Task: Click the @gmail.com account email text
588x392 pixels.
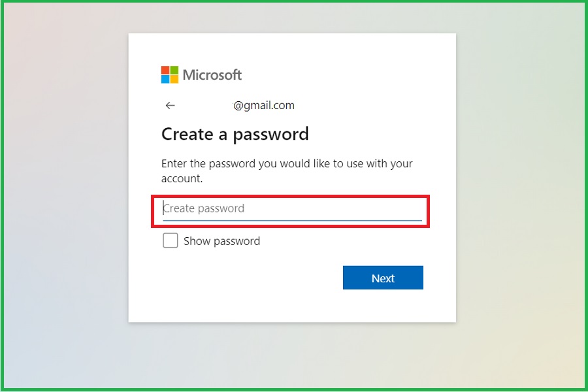Action: point(264,105)
